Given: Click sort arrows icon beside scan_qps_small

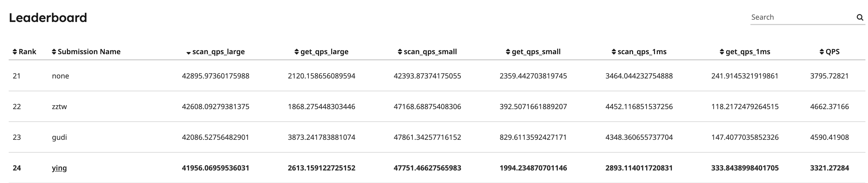Looking at the screenshot, I should coord(400,52).
